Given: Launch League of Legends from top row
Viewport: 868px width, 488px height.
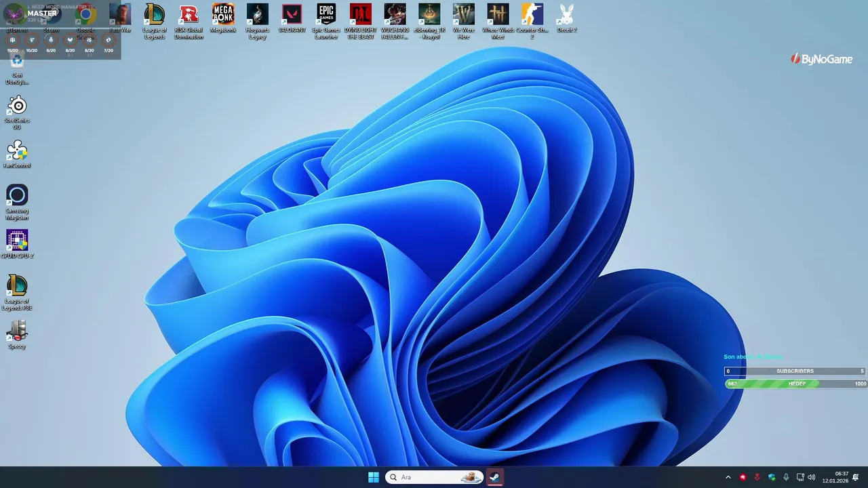Looking at the screenshot, I should coord(155,22).
